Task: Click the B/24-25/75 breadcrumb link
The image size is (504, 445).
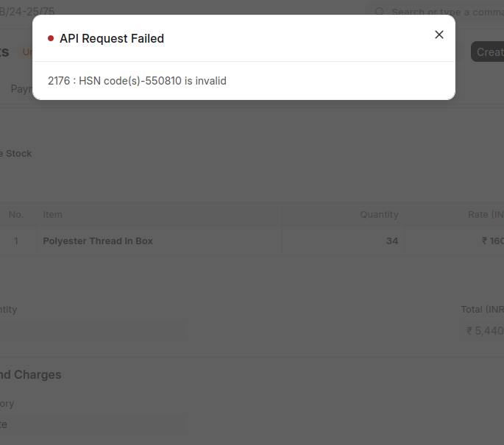Action: click(x=27, y=12)
